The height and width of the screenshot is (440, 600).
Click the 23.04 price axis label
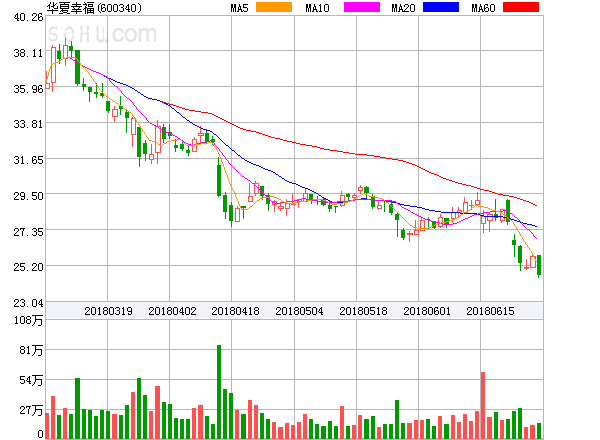tap(28, 303)
